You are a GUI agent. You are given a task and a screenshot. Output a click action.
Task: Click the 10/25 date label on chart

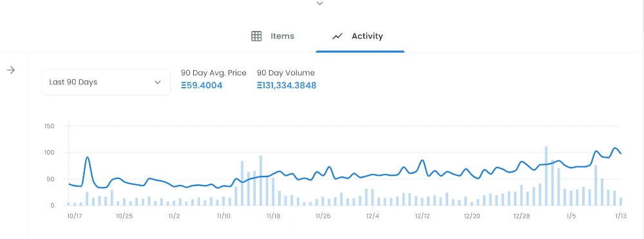124,216
